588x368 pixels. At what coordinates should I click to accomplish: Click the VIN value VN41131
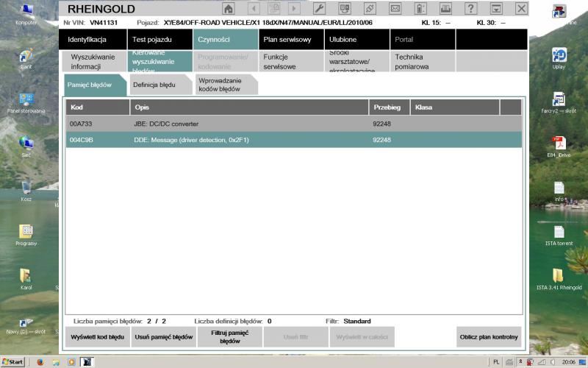click(104, 23)
